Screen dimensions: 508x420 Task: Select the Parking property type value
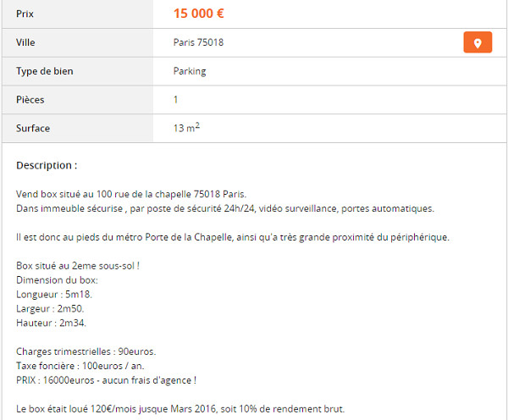point(190,71)
